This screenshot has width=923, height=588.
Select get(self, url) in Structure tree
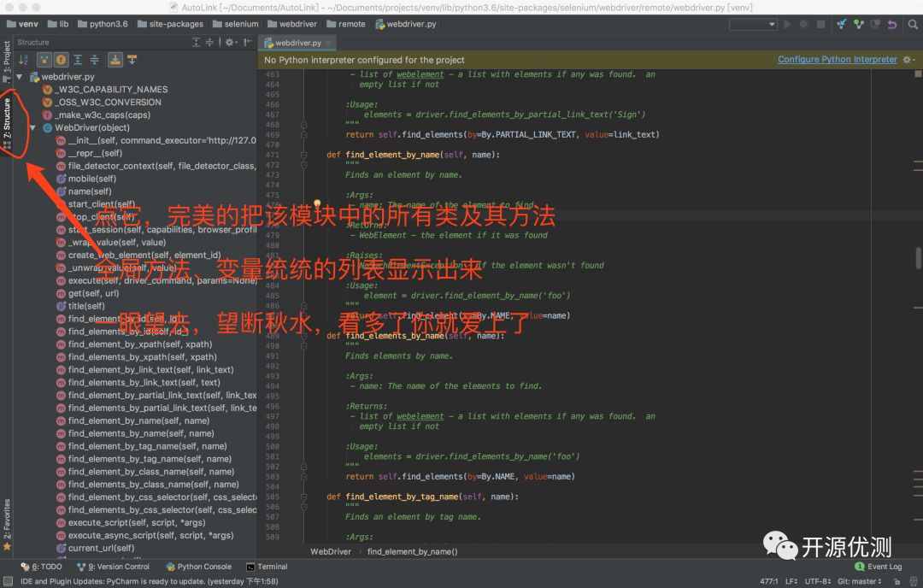click(88, 294)
